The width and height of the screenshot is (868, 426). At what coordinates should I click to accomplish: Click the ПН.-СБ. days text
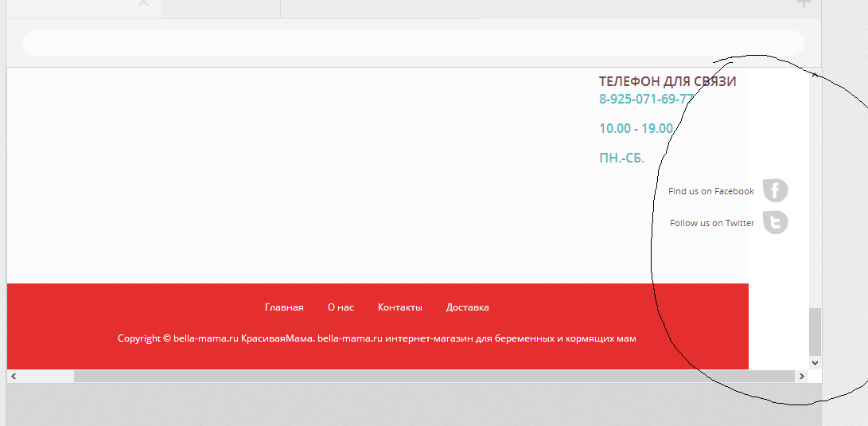pyautogui.click(x=621, y=158)
